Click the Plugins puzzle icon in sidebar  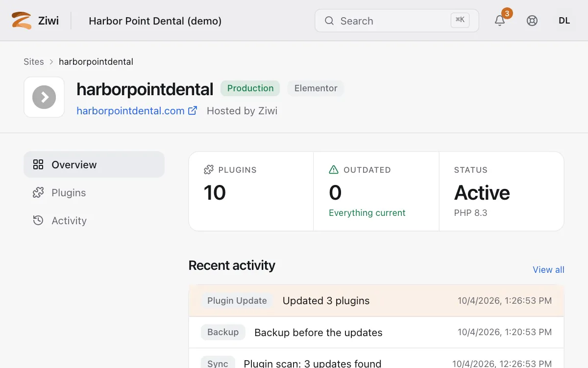click(x=38, y=192)
